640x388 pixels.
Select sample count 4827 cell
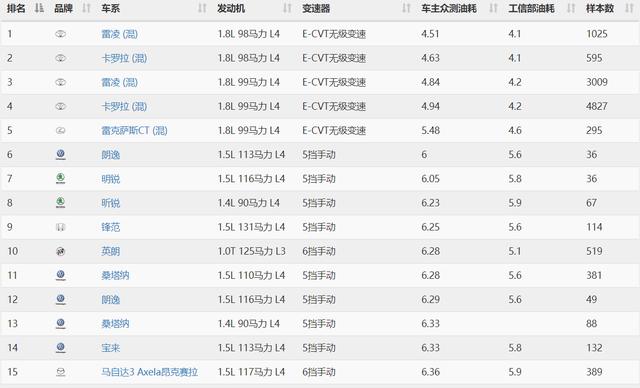tap(597, 106)
